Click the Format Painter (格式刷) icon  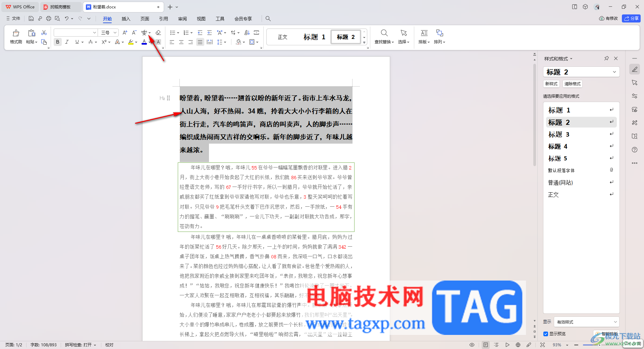(x=16, y=33)
